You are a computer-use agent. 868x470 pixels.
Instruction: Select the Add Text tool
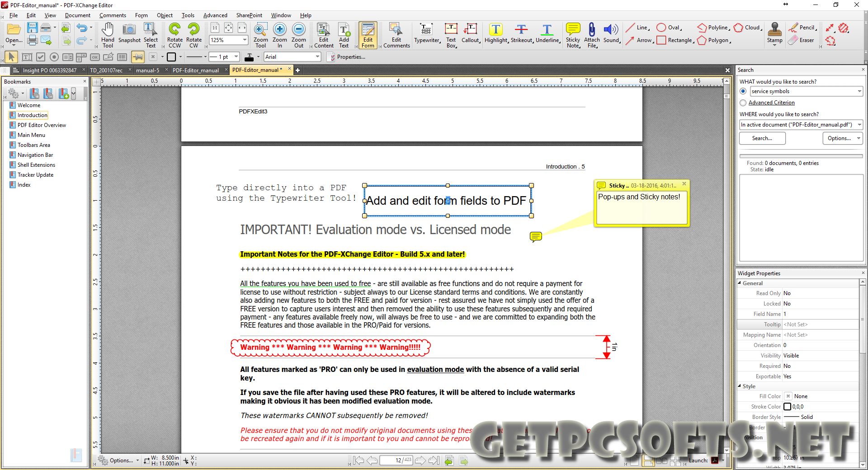344,35
